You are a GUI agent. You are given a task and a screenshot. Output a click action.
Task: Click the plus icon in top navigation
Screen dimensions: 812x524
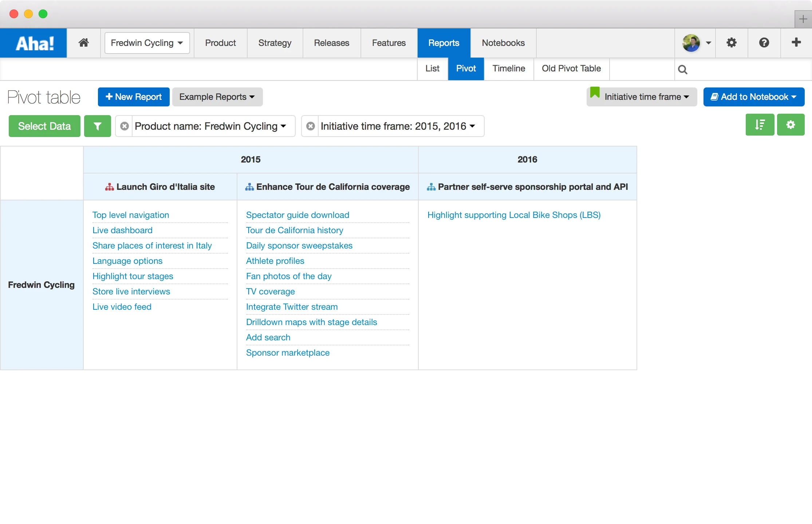tap(796, 43)
